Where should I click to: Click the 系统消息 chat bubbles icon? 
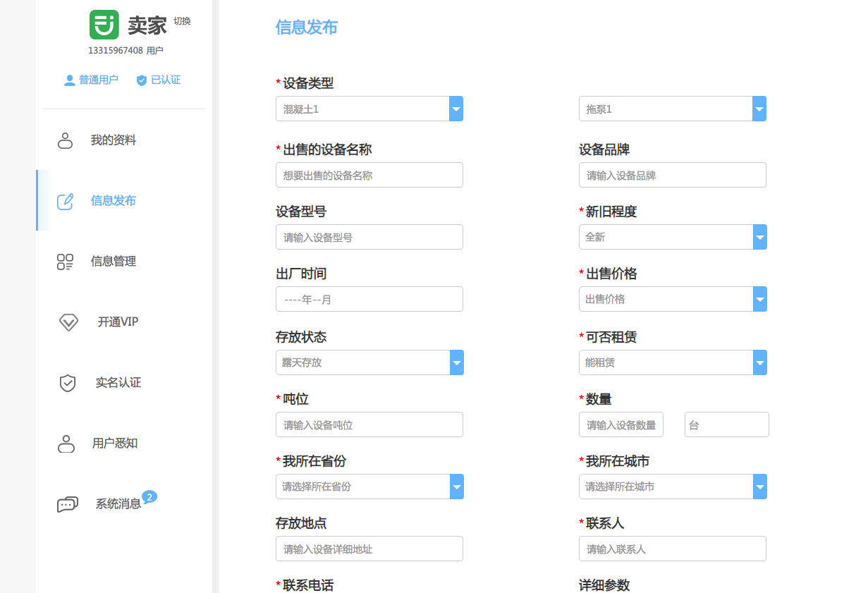coord(67,504)
